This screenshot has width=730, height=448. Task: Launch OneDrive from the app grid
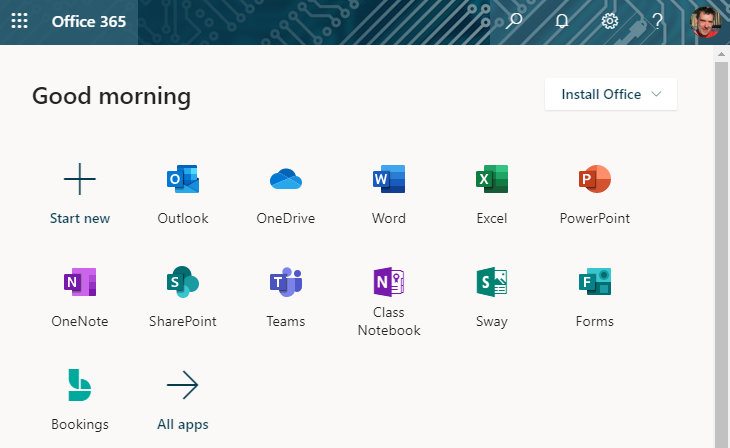click(x=286, y=180)
